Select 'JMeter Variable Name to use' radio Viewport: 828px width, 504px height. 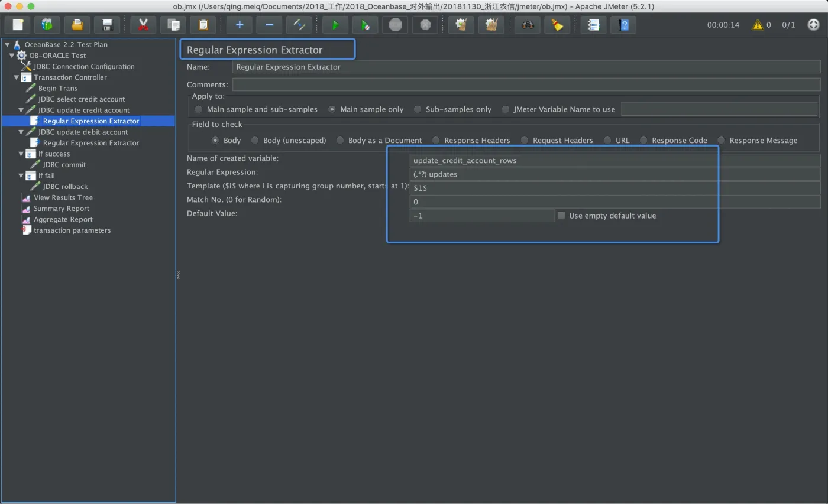point(505,109)
